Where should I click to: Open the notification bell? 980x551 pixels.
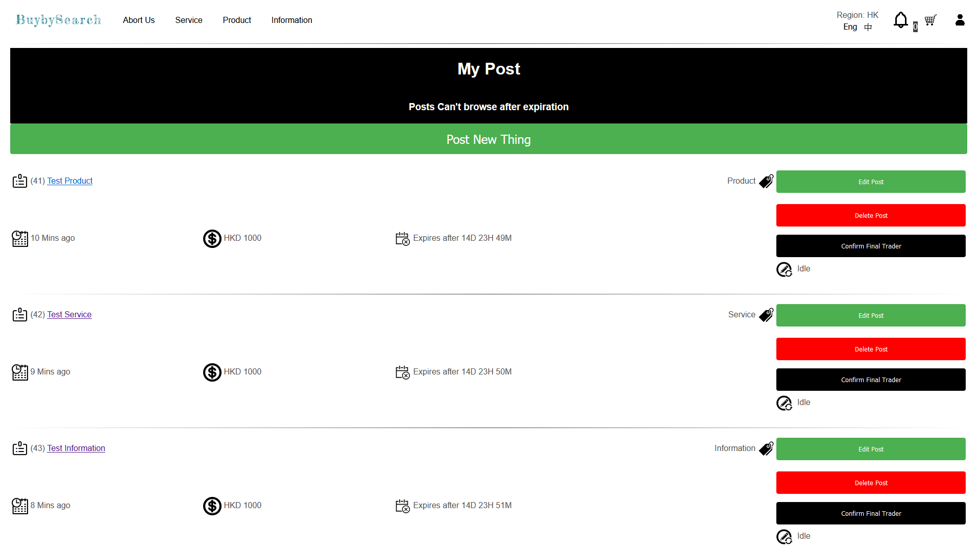pos(900,20)
